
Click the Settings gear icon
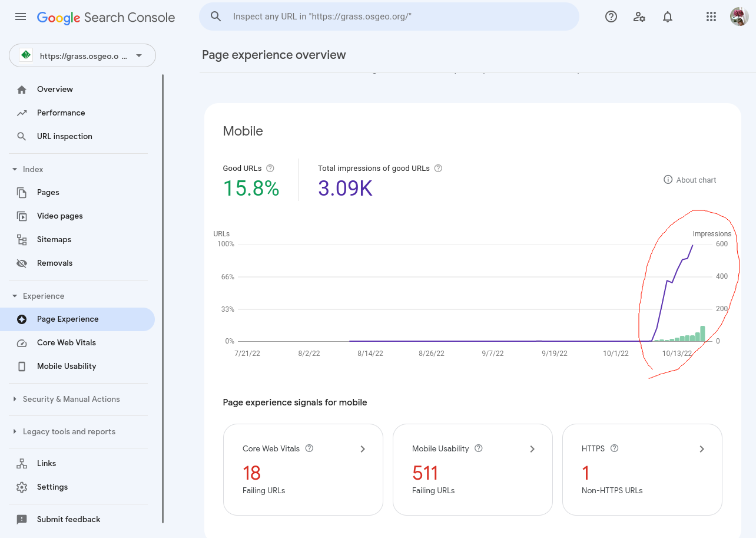pyautogui.click(x=22, y=487)
